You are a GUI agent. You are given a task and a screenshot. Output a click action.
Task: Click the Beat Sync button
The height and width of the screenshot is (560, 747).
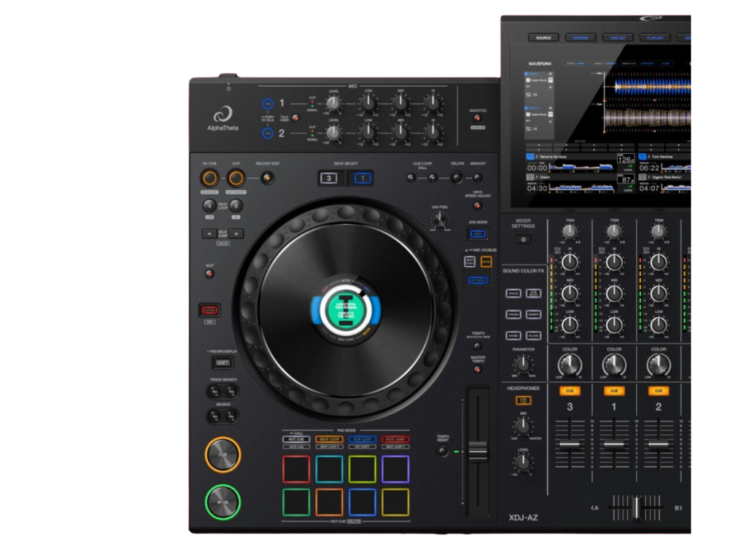tap(470, 262)
